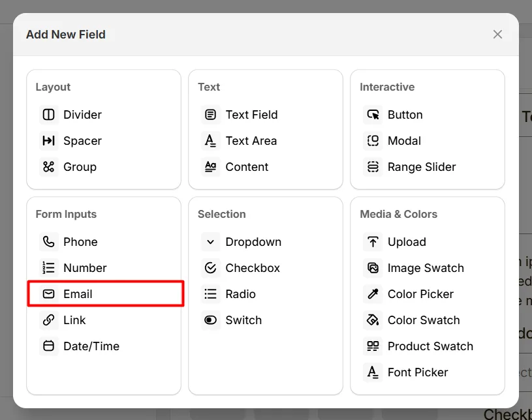This screenshot has width=532, height=420.
Task: Pick the Text Field icon
Action: pyautogui.click(x=210, y=115)
